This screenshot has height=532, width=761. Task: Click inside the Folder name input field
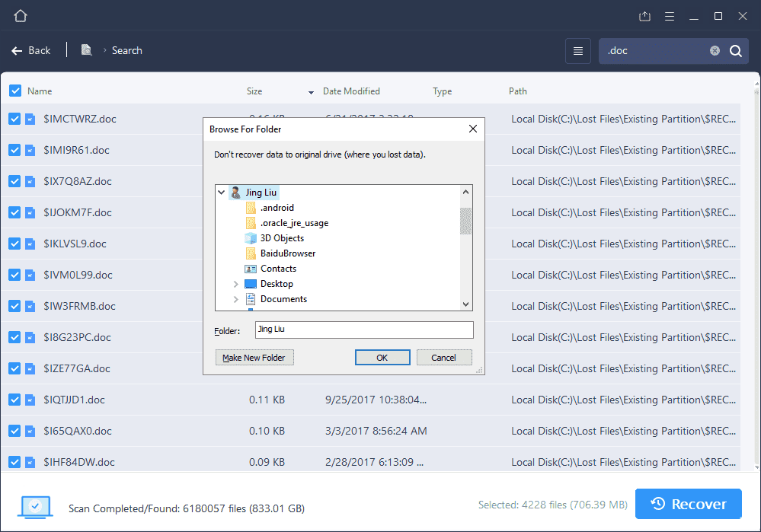(x=363, y=330)
